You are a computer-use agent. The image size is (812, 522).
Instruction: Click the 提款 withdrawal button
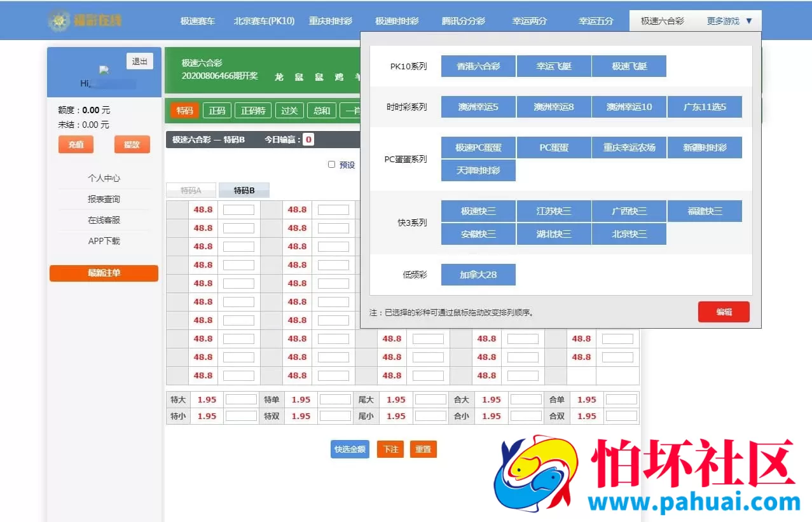(x=132, y=144)
